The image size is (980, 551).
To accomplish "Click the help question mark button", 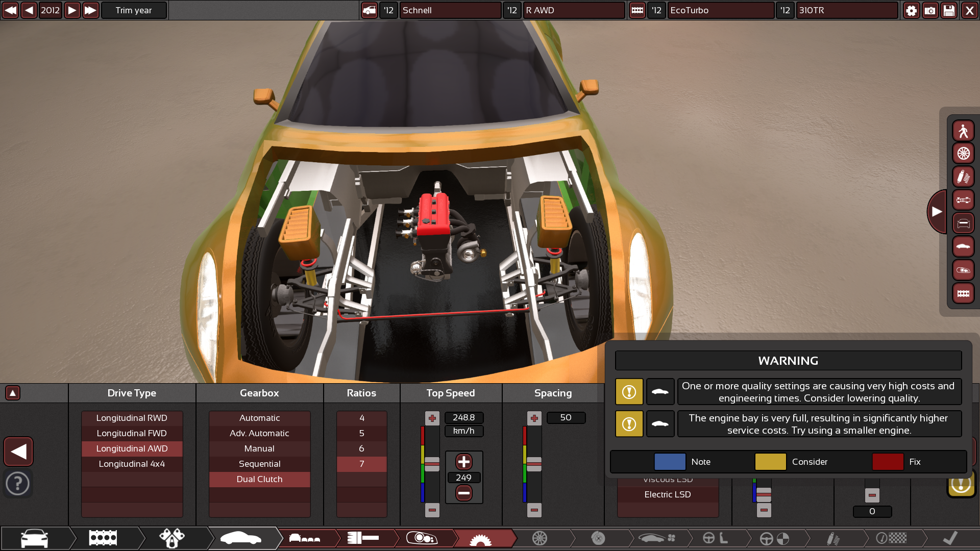I will tap(18, 483).
